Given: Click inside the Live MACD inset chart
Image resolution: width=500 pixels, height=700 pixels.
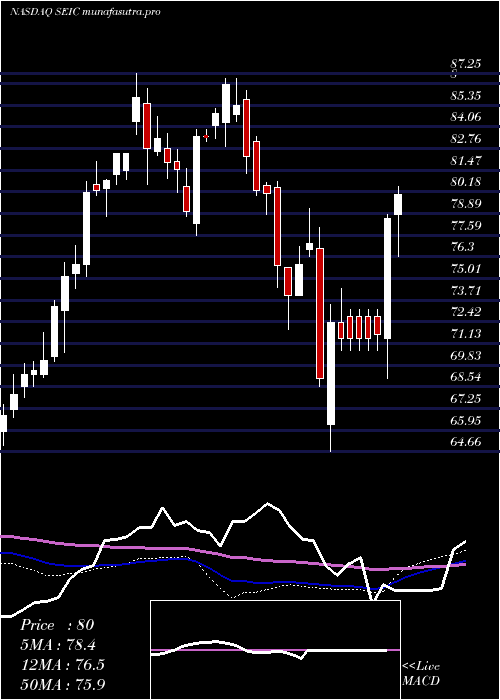Looking at the screenshot, I should click(275, 650).
